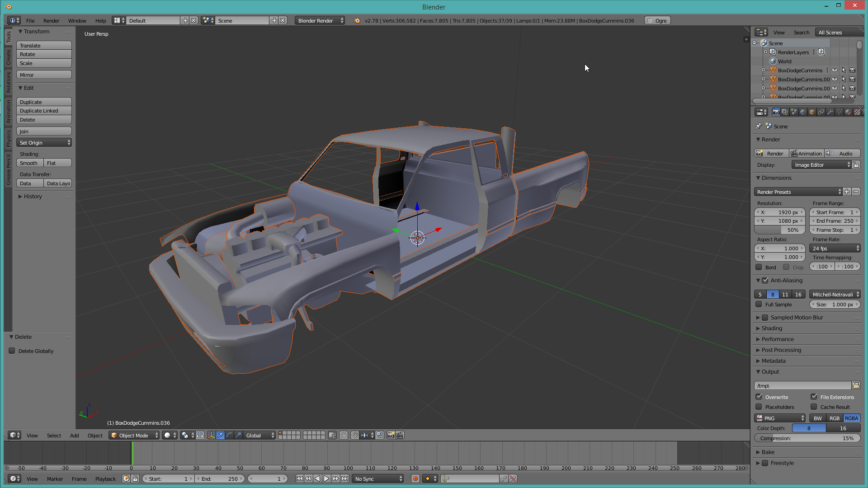This screenshot has width=868, height=488.
Task: Open the Render menu in the top bar
Action: (x=51, y=21)
